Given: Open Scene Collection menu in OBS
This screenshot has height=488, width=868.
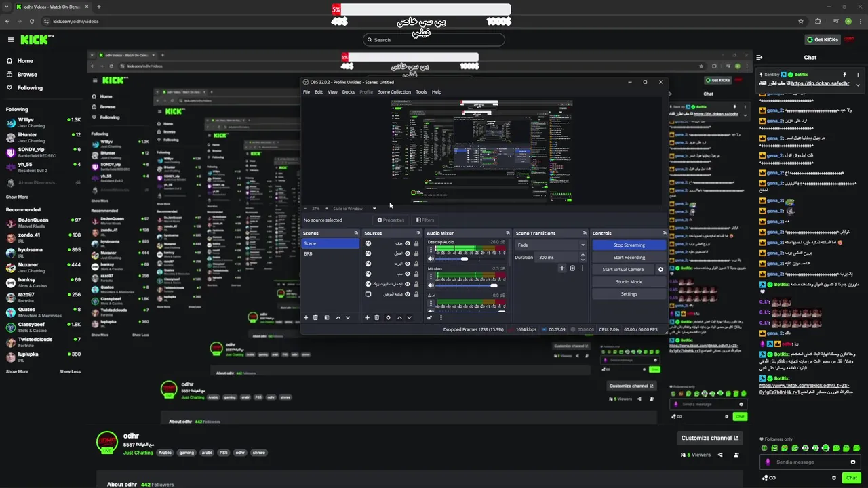Looking at the screenshot, I should [394, 91].
